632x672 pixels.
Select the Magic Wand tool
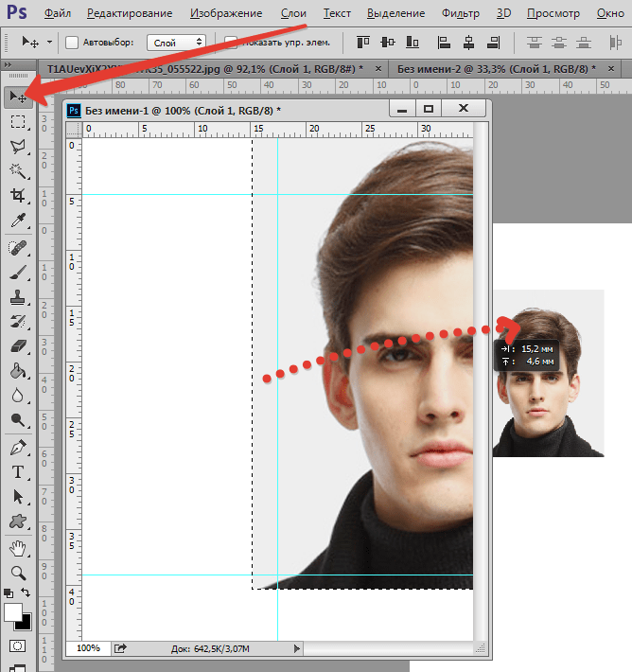[x=18, y=171]
